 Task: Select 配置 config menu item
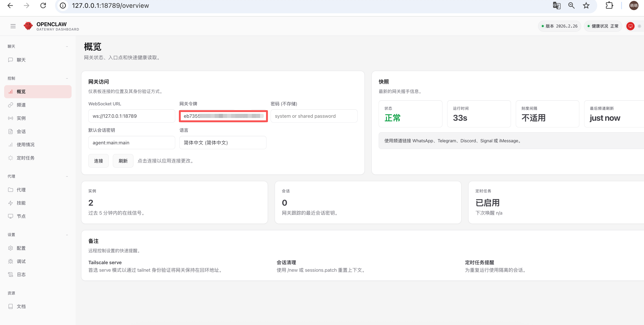pos(21,248)
